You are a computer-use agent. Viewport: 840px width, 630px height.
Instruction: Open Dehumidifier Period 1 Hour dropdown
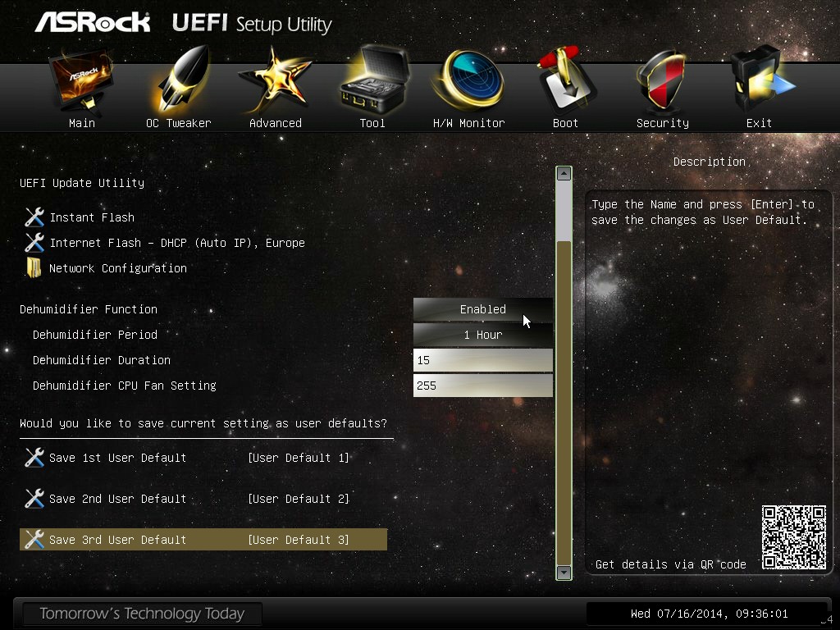pos(482,335)
